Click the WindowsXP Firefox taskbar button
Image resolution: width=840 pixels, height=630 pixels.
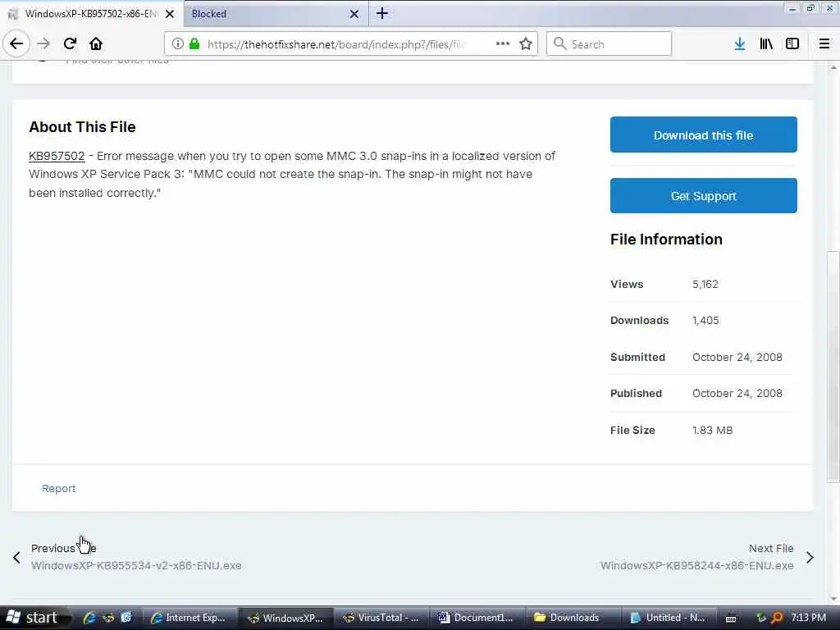pyautogui.click(x=286, y=618)
